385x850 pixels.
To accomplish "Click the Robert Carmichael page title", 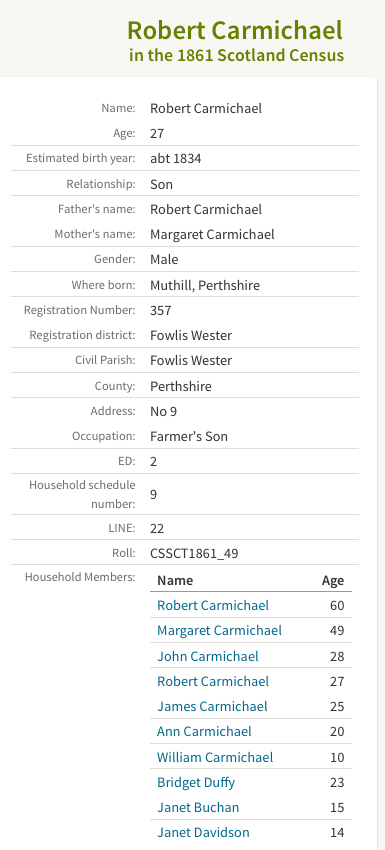I will [235, 30].
